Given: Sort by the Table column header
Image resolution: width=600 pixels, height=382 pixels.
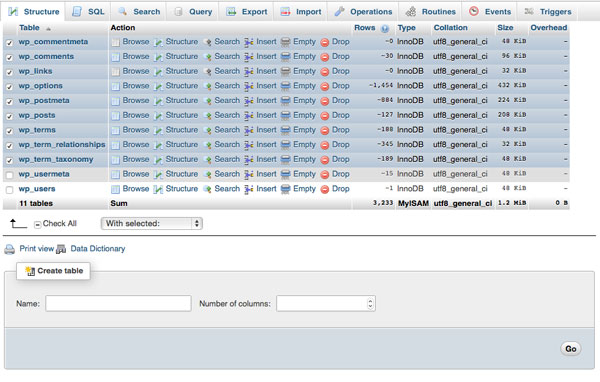Looking at the screenshot, I should point(29,28).
